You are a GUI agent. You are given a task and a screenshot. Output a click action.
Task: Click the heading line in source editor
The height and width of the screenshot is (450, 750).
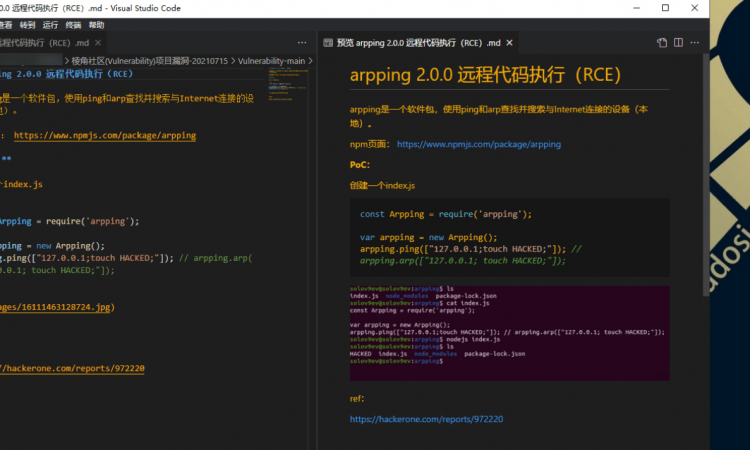click(66, 74)
